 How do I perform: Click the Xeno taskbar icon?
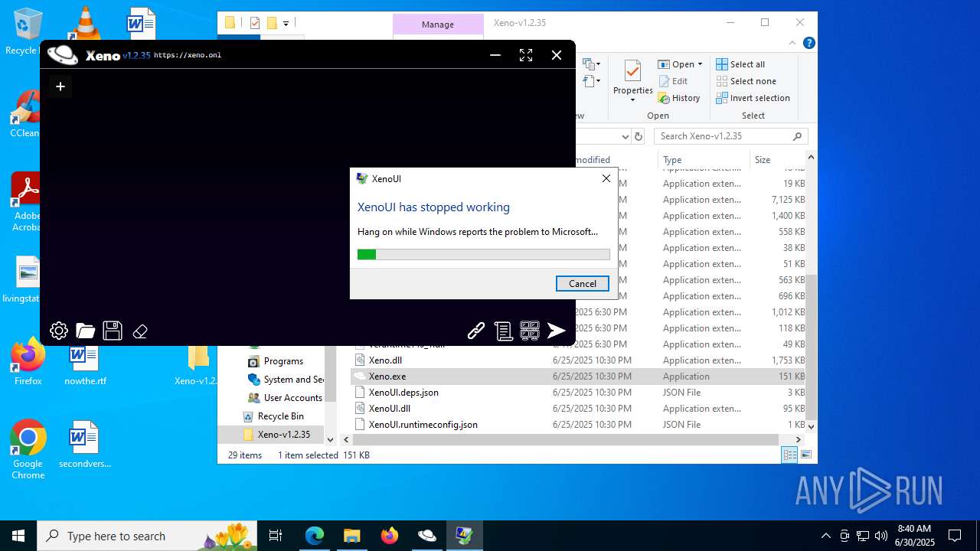pyautogui.click(x=427, y=536)
